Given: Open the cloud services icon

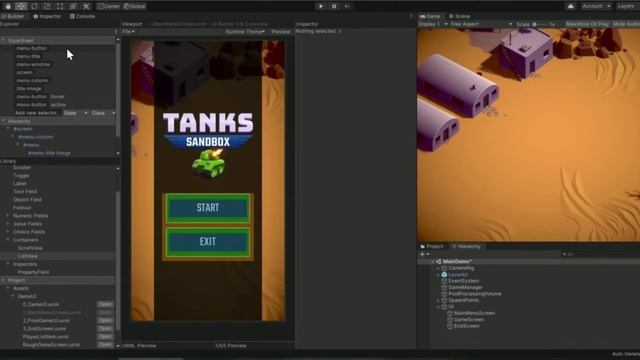Looking at the screenshot, I should click(x=571, y=6).
